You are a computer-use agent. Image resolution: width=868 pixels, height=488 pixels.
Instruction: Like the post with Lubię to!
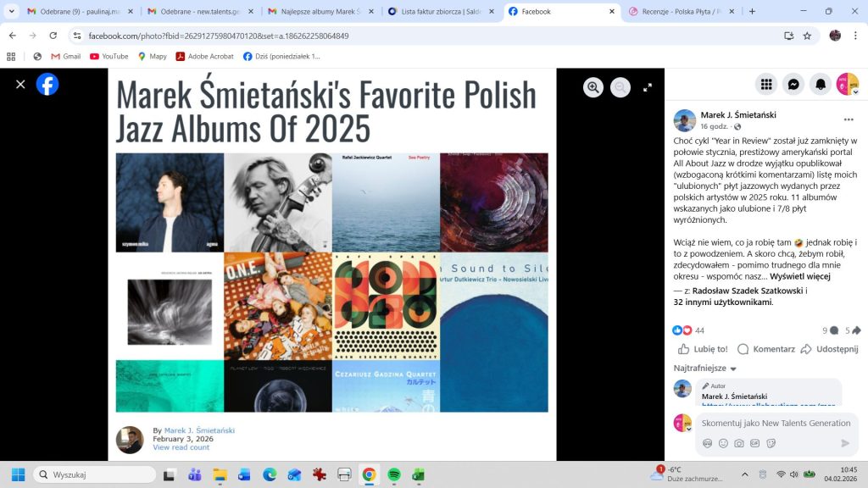click(x=703, y=349)
